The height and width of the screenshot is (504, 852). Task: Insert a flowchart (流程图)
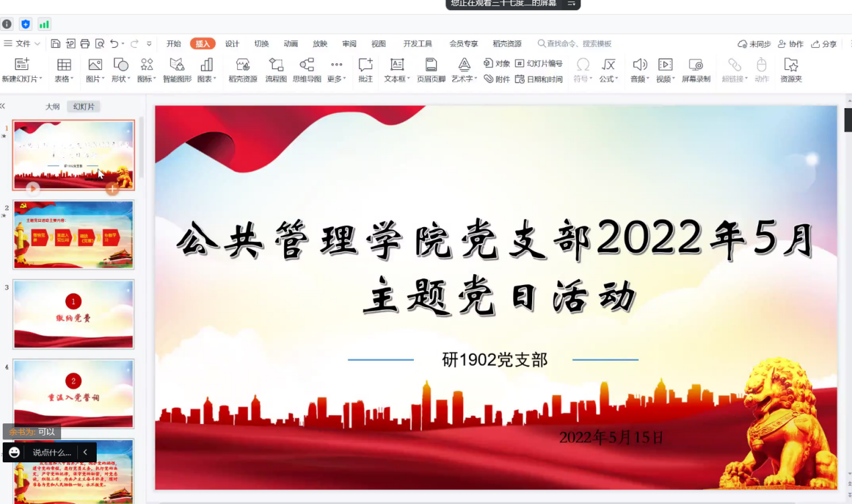[275, 70]
